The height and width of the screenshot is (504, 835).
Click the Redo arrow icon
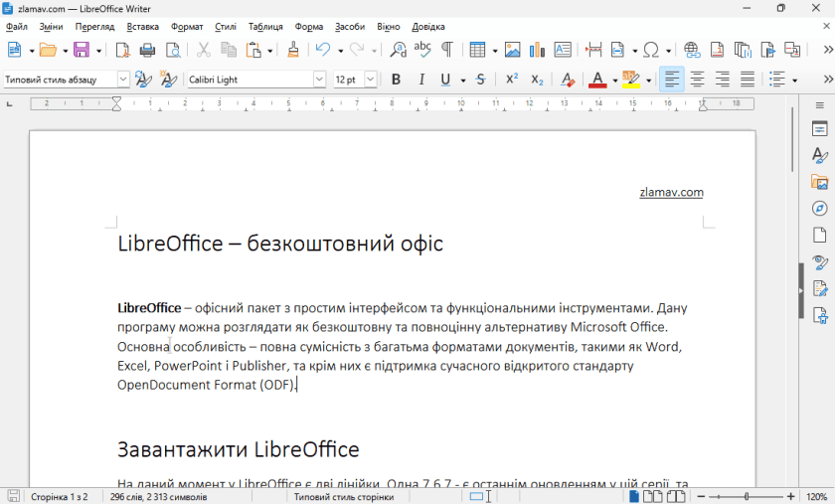356,50
